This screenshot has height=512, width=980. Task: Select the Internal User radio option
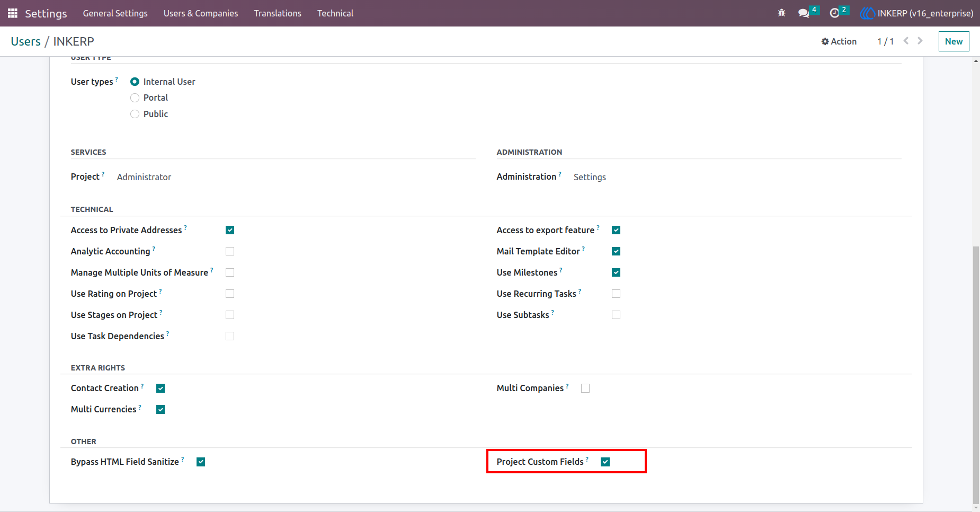coord(135,82)
